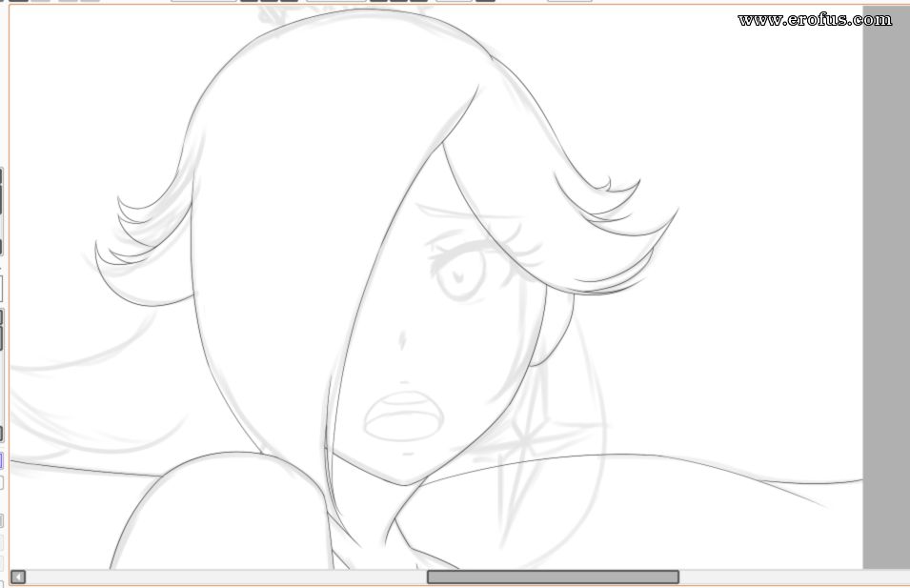Screen dimensions: 910x588
Task: Click the horizontal scrollbar thumb below the canvas
Action: tap(553, 577)
